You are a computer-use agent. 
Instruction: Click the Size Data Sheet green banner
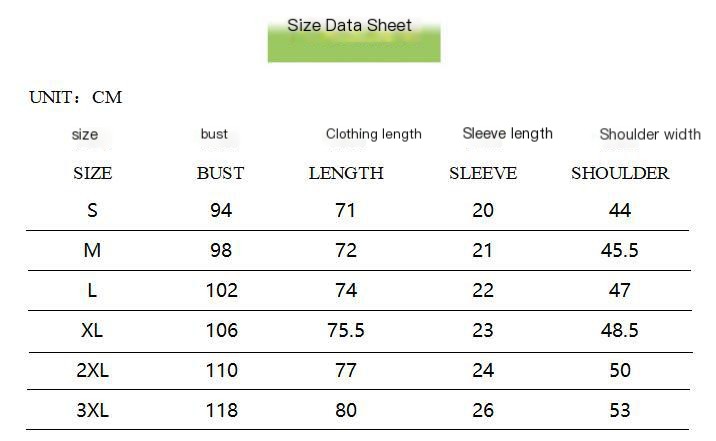[x=353, y=38]
